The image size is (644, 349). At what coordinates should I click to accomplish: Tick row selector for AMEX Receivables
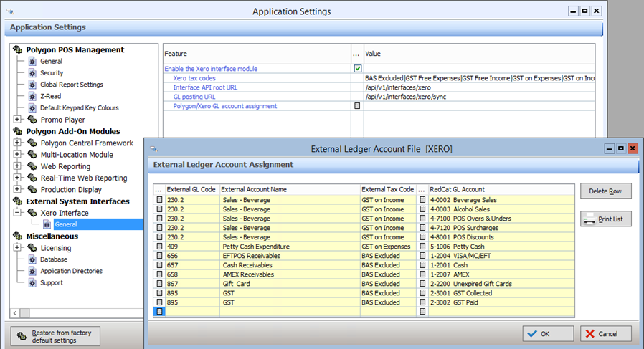(x=159, y=274)
